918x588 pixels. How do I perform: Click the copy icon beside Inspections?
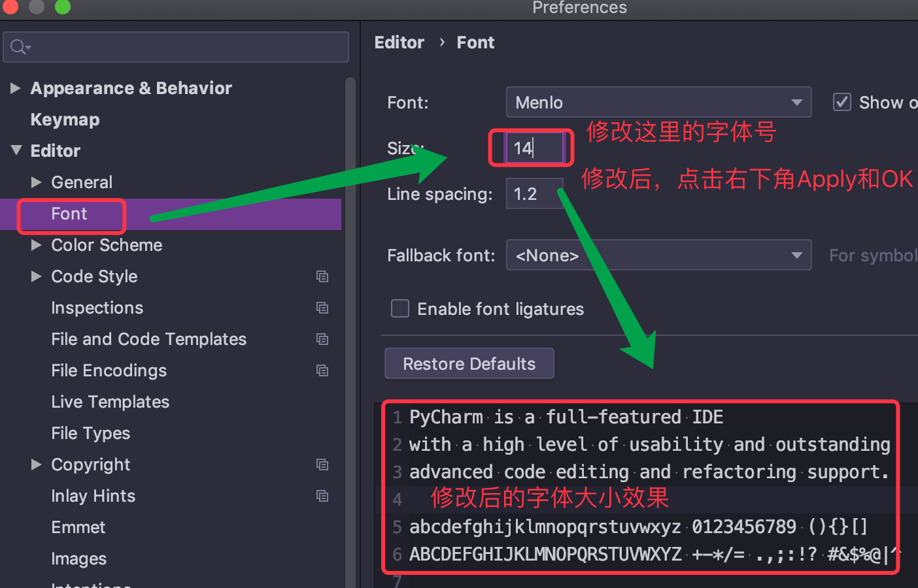[322, 308]
